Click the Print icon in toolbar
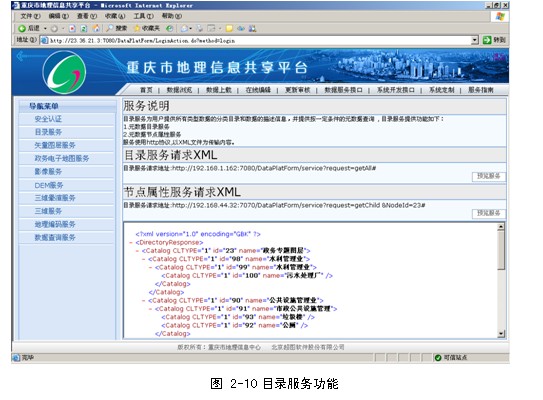The image size is (543, 400). point(200,28)
